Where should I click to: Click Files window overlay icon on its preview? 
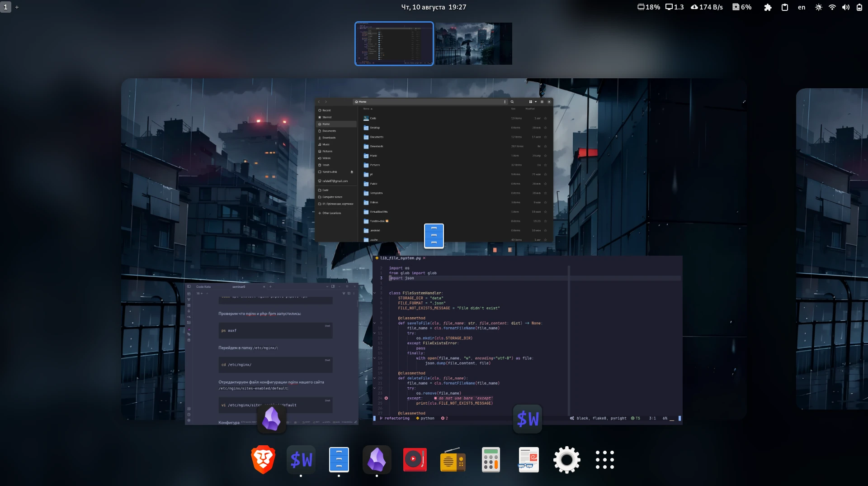coord(434,236)
